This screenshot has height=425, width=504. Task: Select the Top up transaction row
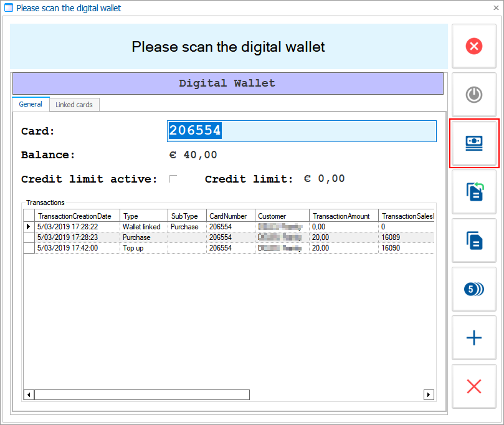click(137, 248)
